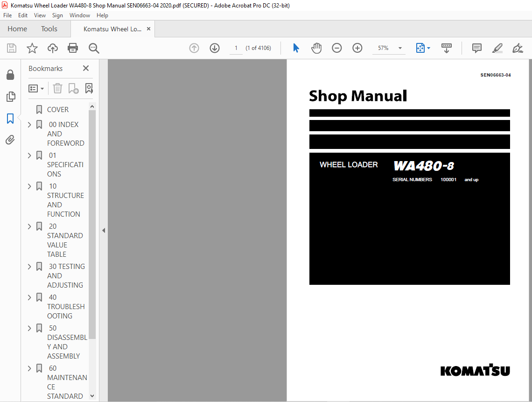Expand the 30 TESTING AND ADJUSTING bookmark

tap(29, 267)
